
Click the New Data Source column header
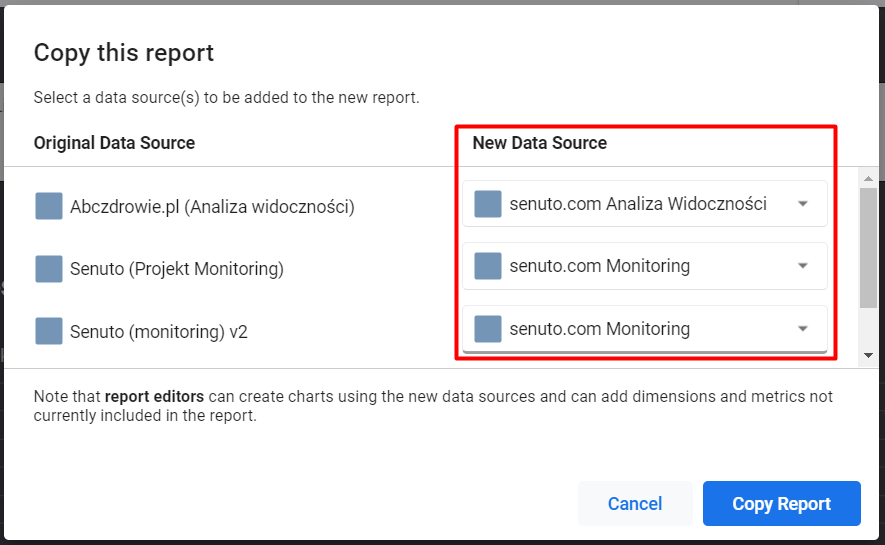point(540,143)
